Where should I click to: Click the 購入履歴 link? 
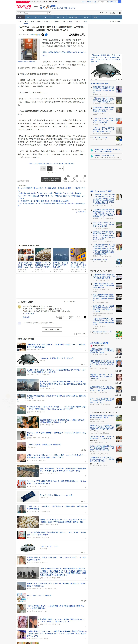coord(112,13)
